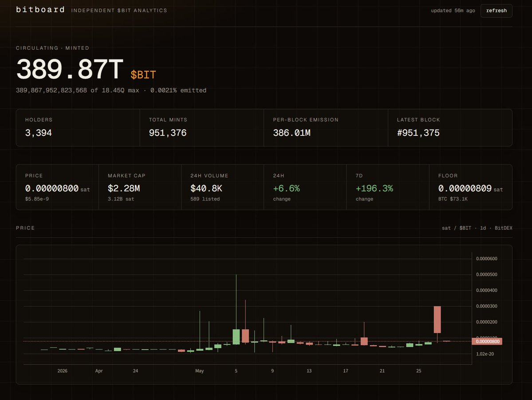Click the tall green candle at May 5
This screenshot has height=400, width=532.
(236, 337)
